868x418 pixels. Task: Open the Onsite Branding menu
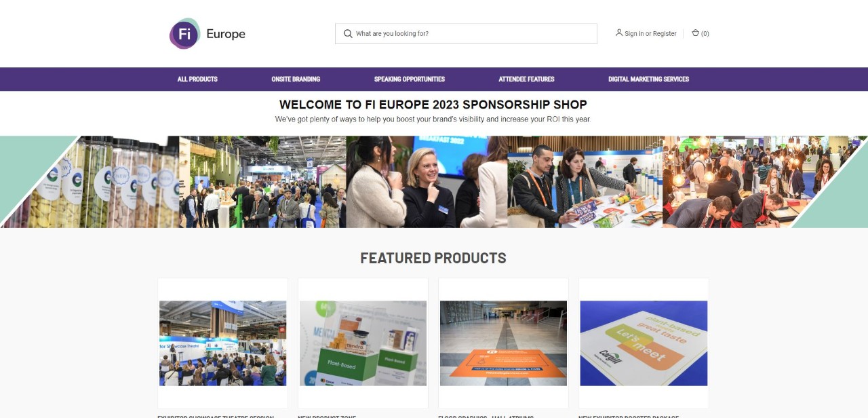(296, 79)
